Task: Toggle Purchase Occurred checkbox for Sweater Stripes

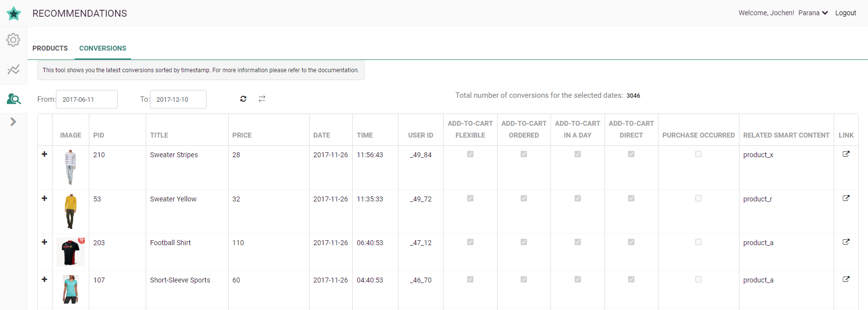Action: 698,154
